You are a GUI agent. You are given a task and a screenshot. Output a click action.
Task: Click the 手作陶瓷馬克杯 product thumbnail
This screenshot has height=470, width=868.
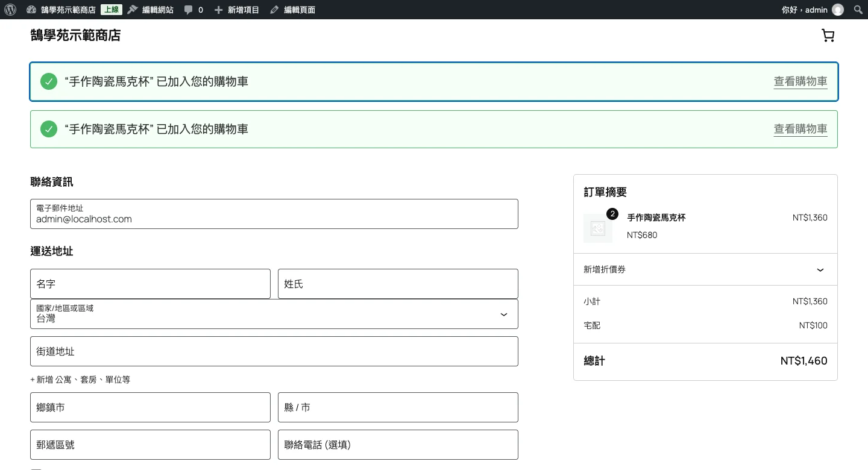coord(598,228)
